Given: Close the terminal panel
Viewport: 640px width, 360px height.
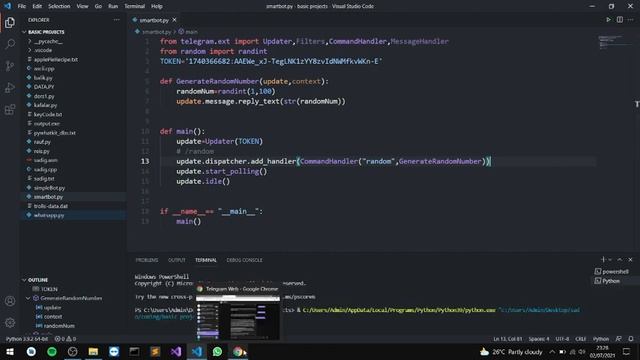Looking at the screenshot, I should tap(630, 260).
